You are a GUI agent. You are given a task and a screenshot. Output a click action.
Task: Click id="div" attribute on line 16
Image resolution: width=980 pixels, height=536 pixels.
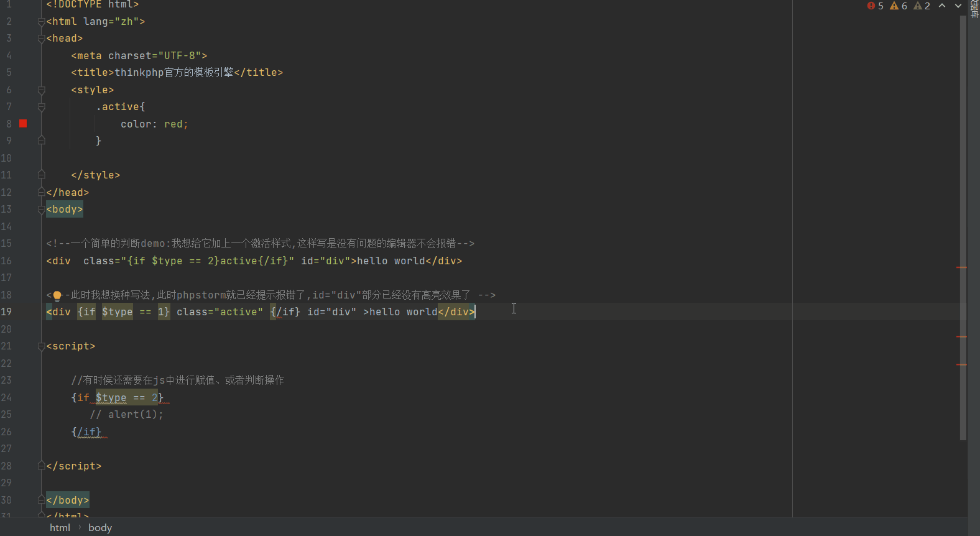(x=326, y=261)
